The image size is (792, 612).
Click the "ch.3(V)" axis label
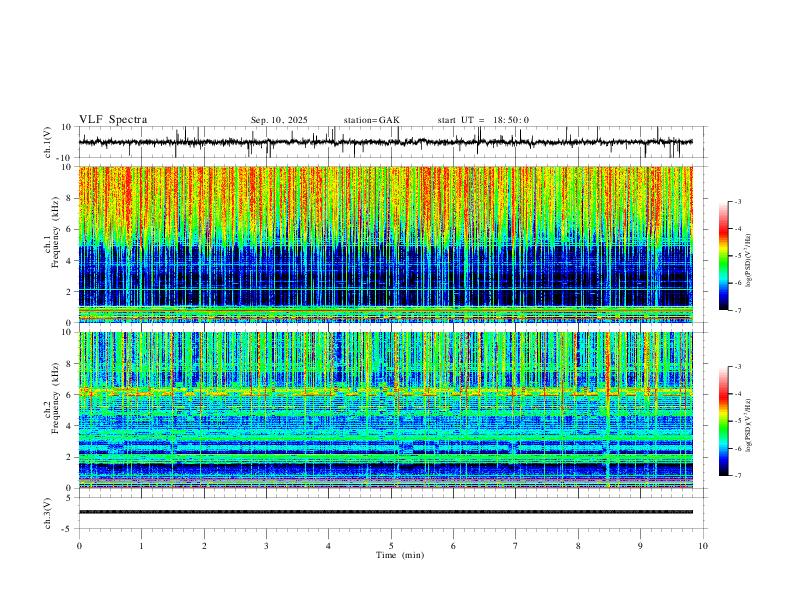tap(48, 513)
